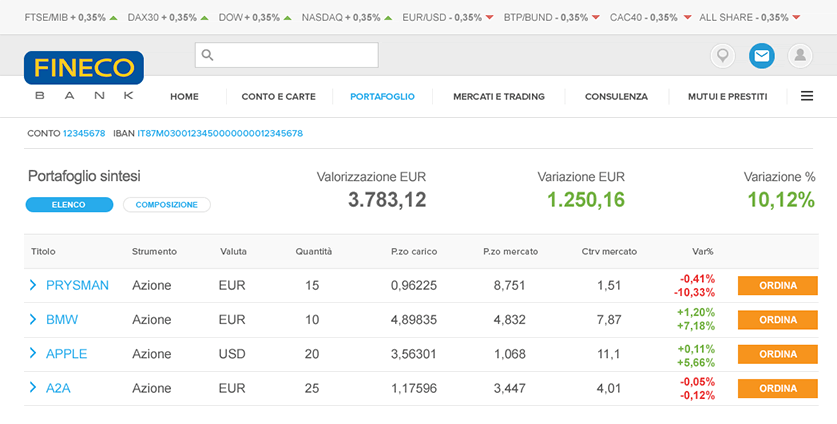The width and height of the screenshot is (837, 424).
Task: Click valorizzazione value 3.783,12
Action: point(387,200)
